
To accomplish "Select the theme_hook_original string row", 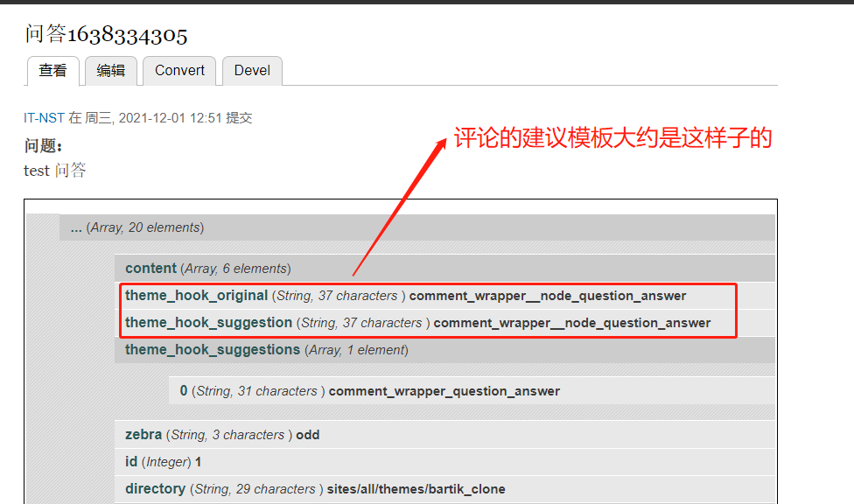I will point(405,296).
